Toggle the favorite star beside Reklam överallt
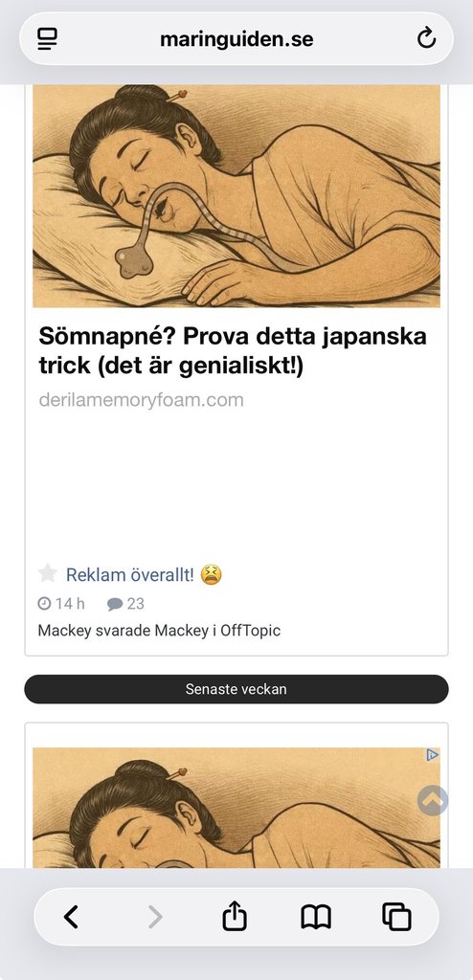473x980 pixels. coord(48,573)
